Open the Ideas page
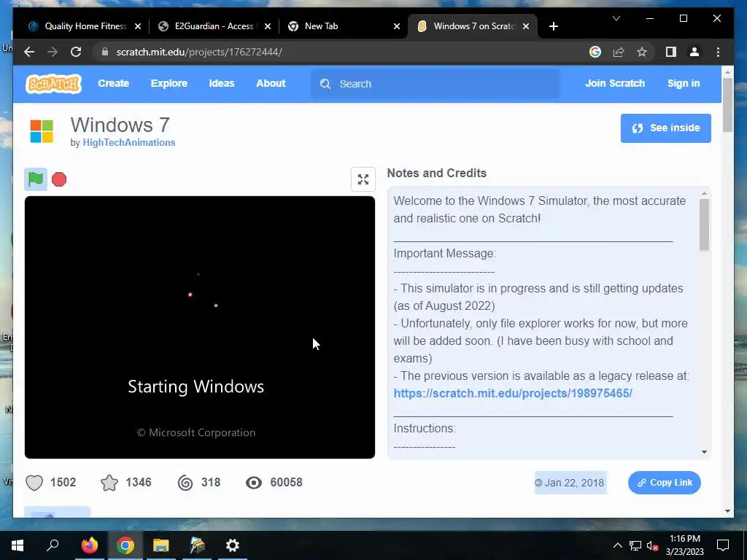 [x=222, y=83]
